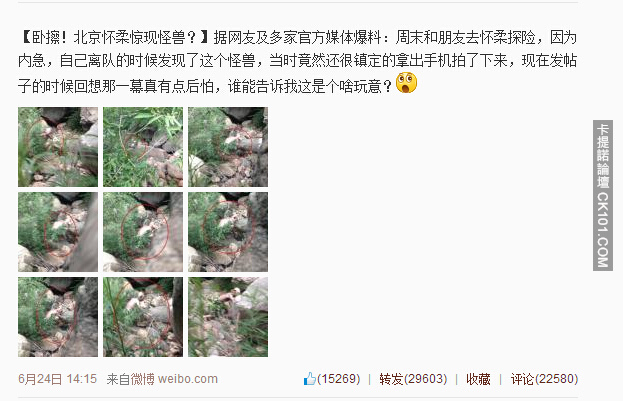Open the bottom row left thumbnail

[58, 317]
